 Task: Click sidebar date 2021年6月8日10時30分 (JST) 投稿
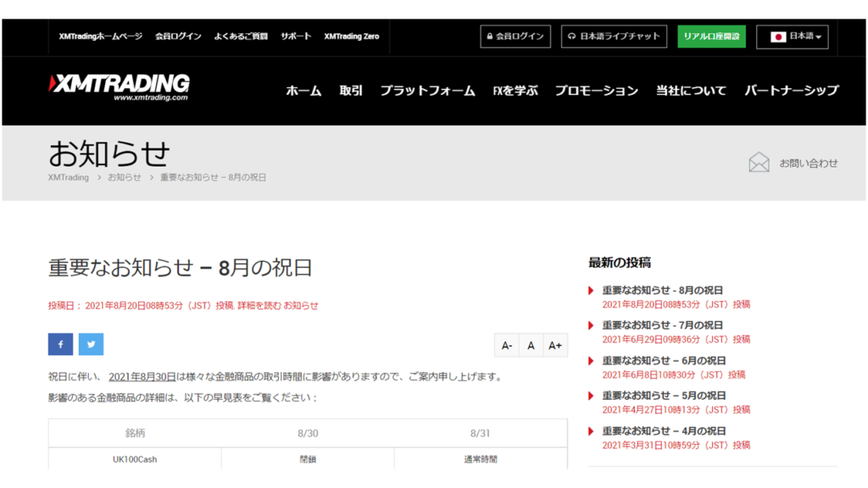click(674, 375)
